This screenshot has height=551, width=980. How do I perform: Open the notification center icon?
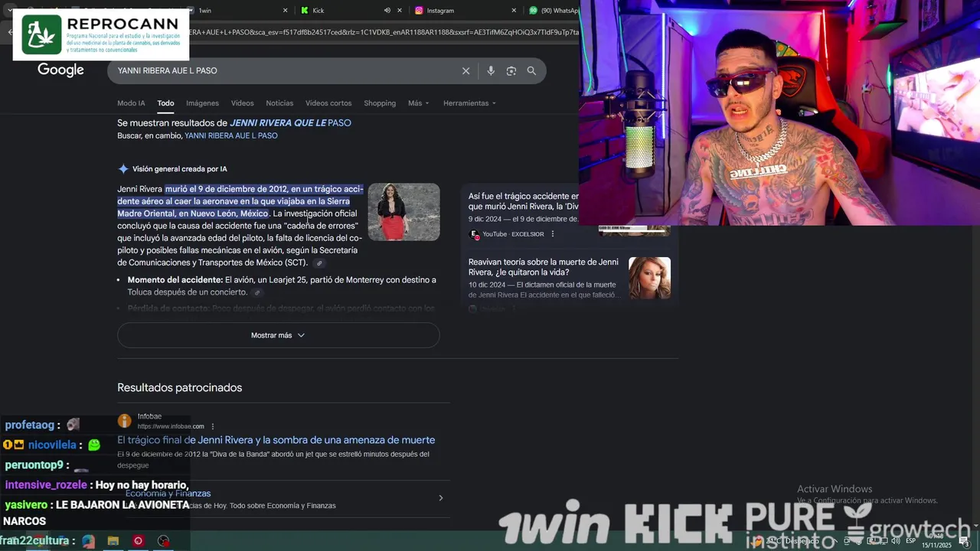964,541
